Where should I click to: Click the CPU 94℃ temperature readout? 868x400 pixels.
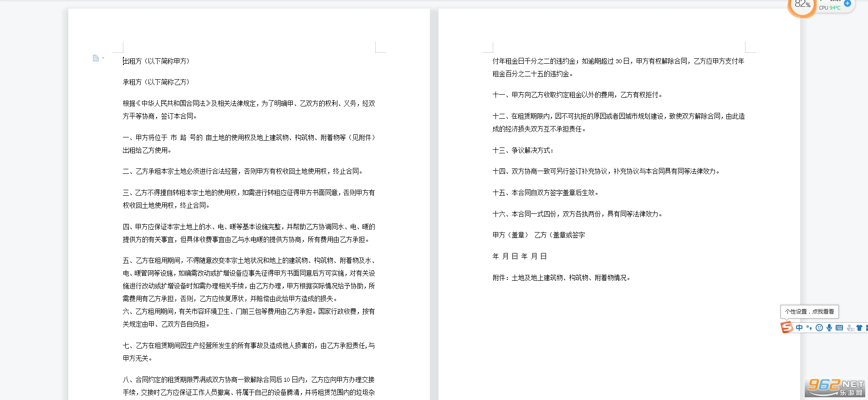830,8
